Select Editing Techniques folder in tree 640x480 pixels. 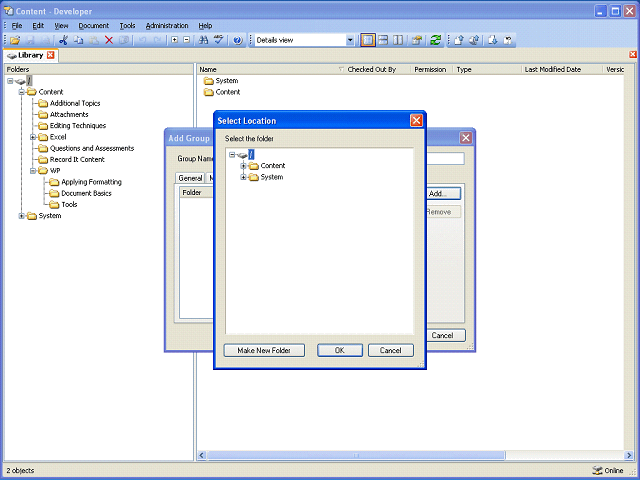[x=78, y=126]
